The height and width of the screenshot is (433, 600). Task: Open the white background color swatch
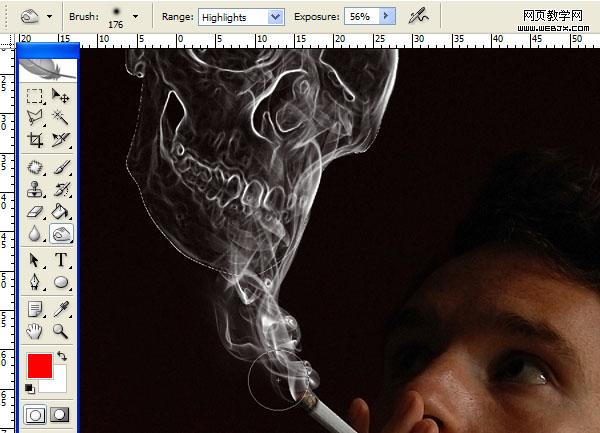(57, 383)
